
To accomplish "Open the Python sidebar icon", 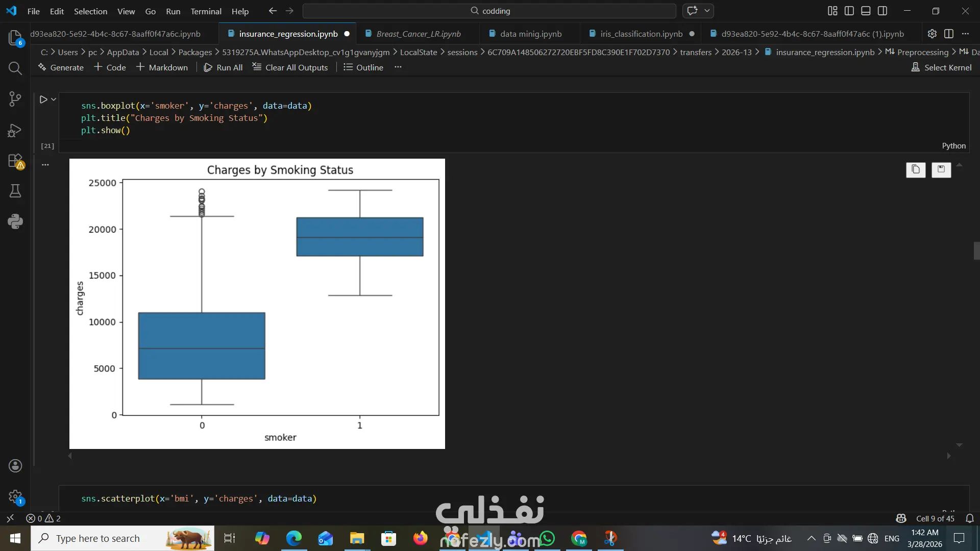I will tap(15, 221).
